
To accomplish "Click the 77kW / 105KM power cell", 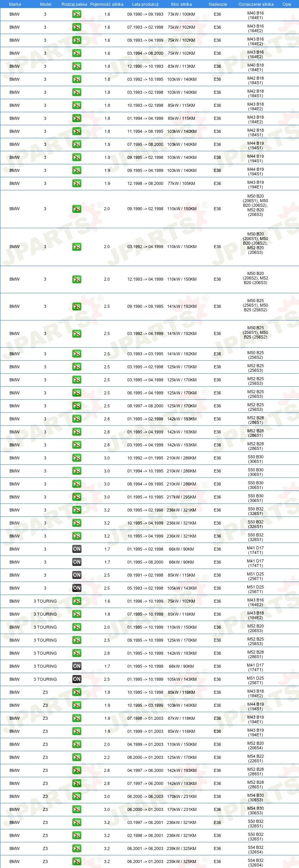I will click(181, 183).
